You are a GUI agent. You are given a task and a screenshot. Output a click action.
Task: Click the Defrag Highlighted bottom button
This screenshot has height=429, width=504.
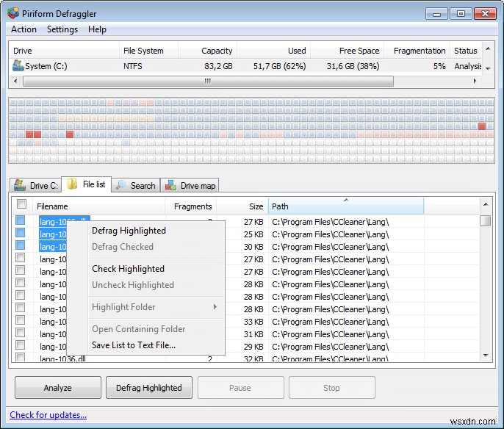tap(149, 388)
